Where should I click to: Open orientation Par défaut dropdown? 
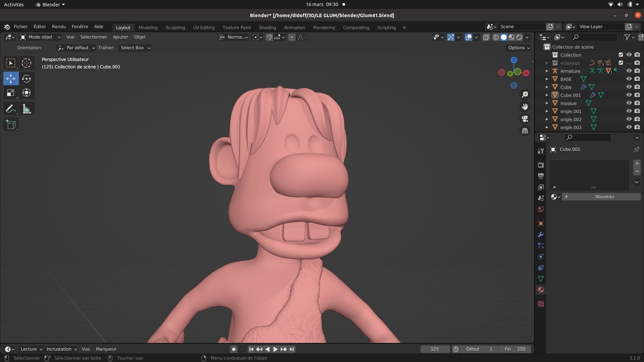(76, 48)
